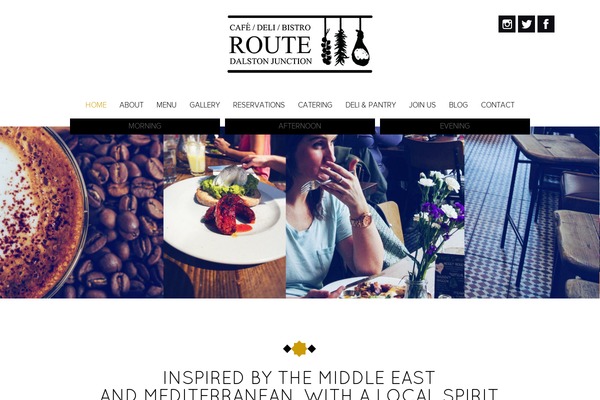Open the Contact page
The width and height of the screenshot is (600, 400).
click(497, 105)
